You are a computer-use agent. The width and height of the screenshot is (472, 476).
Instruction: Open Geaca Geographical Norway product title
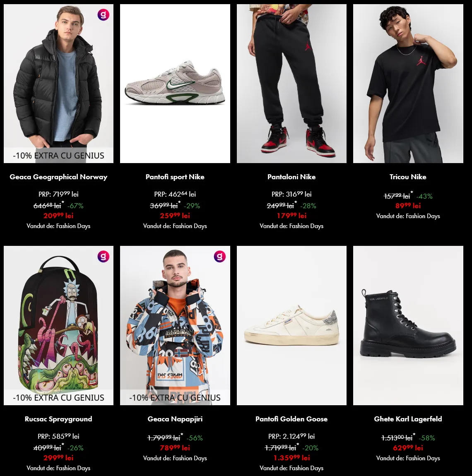(58, 177)
